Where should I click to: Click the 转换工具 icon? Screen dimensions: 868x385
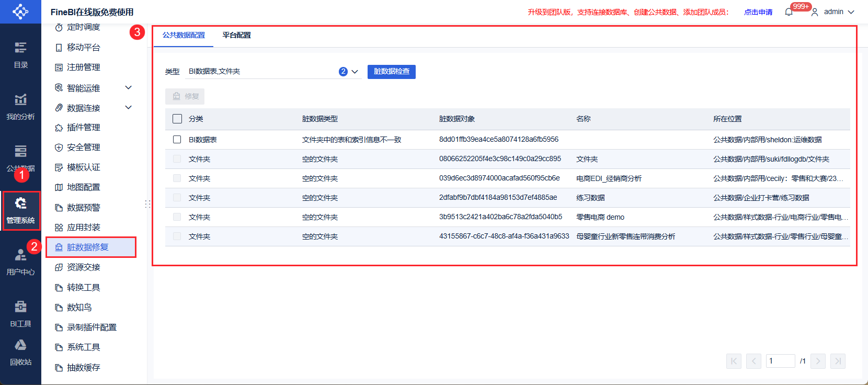(59, 288)
